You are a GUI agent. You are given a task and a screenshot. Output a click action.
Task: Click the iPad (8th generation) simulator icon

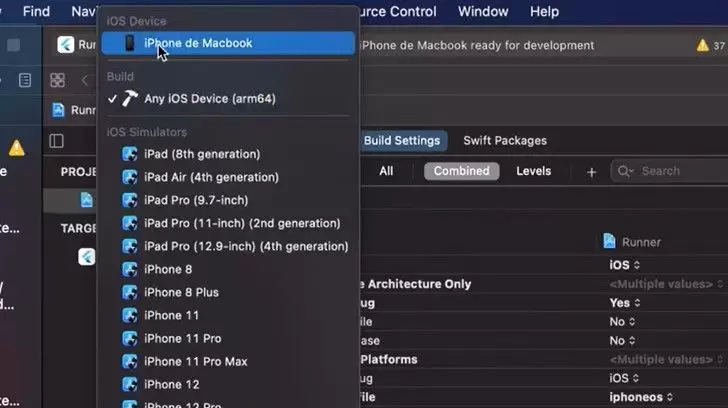click(x=129, y=154)
